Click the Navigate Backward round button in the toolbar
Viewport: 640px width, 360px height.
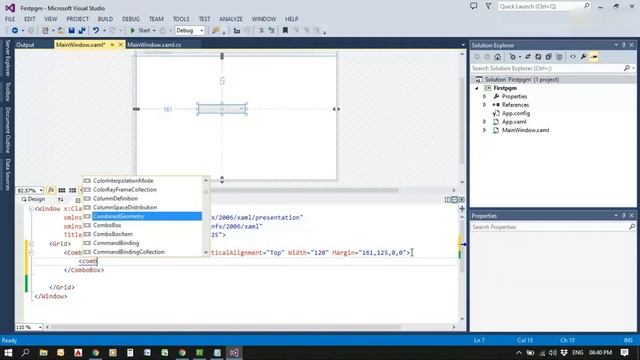tap(15, 31)
